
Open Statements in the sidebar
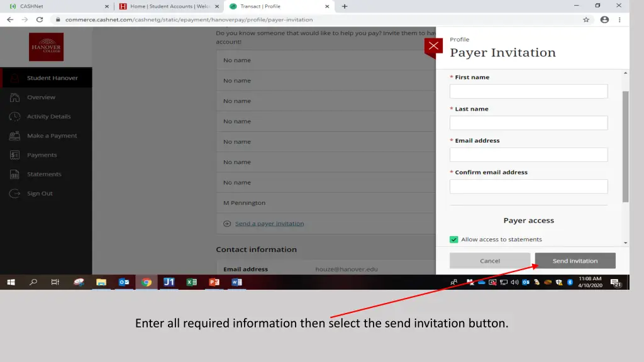(x=46, y=174)
